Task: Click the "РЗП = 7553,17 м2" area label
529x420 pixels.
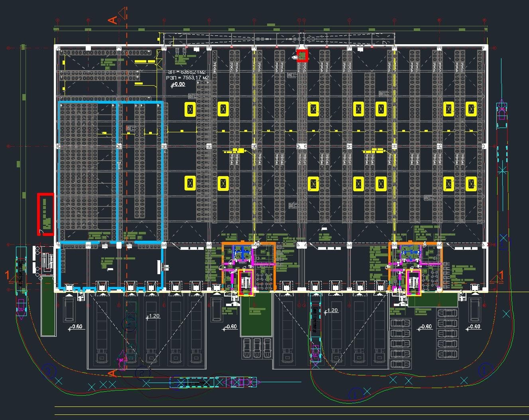Action: coord(187,78)
